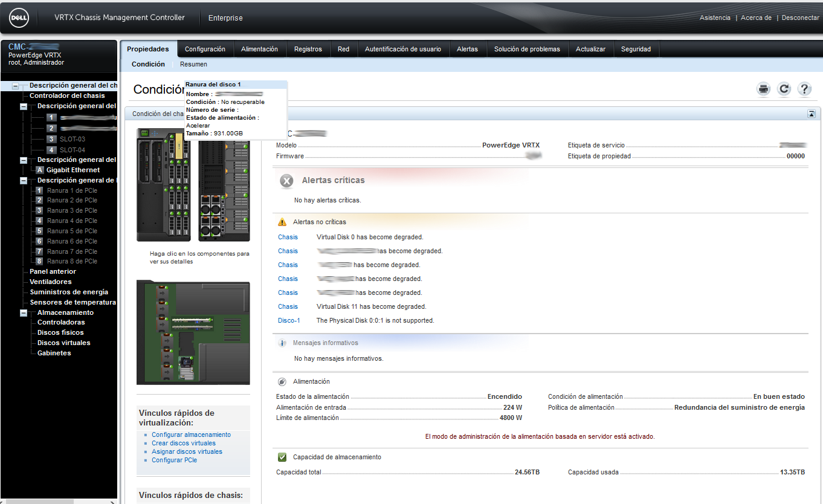Click the chassis front view image
Image resolution: width=823 pixels, height=504 pixels.
tap(193, 184)
